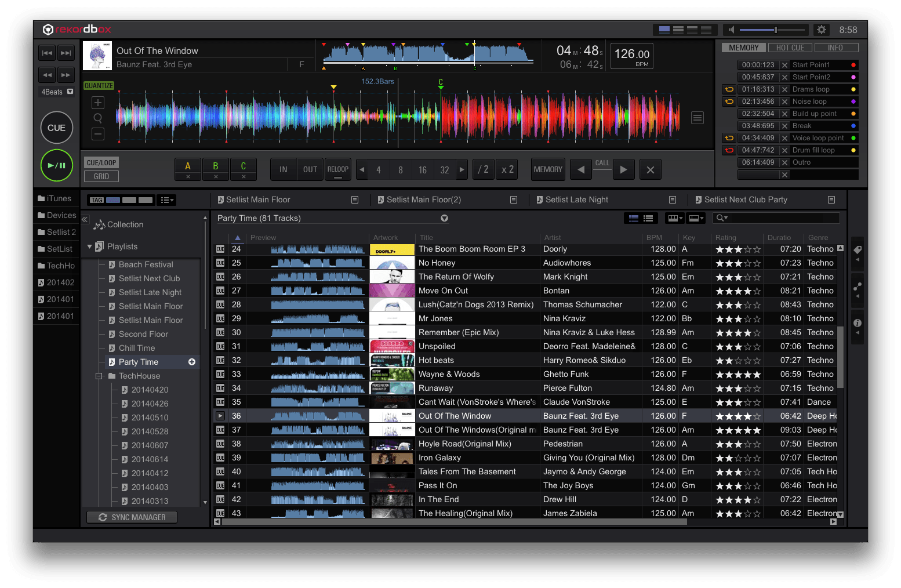Add to Party Time with plus icon
The image size is (901, 588).
(192, 362)
